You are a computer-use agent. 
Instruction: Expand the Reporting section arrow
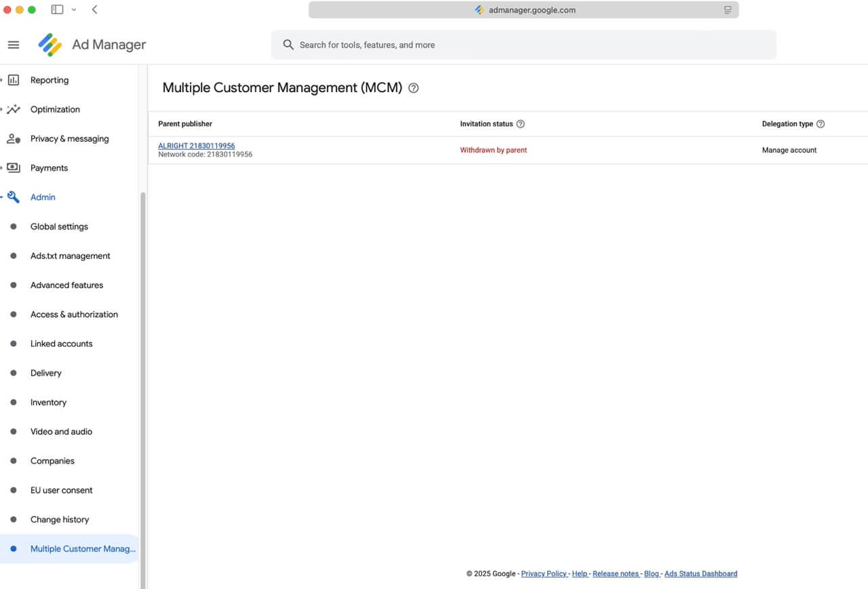click(x=2, y=80)
